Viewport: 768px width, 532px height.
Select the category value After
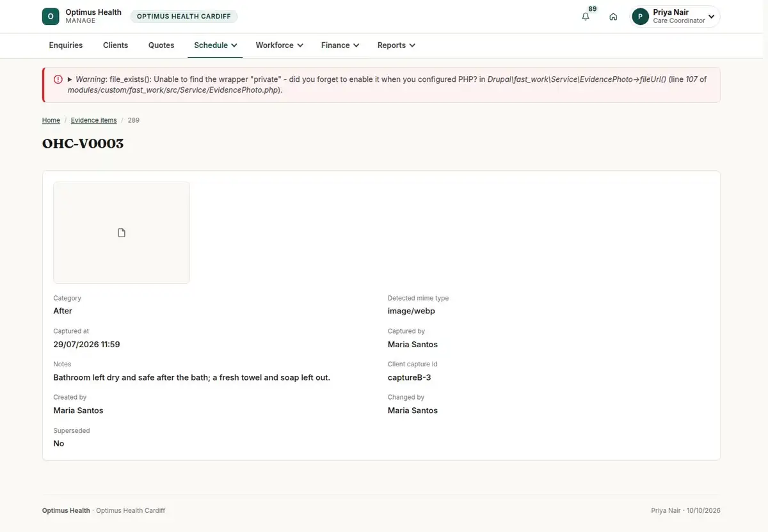click(63, 311)
